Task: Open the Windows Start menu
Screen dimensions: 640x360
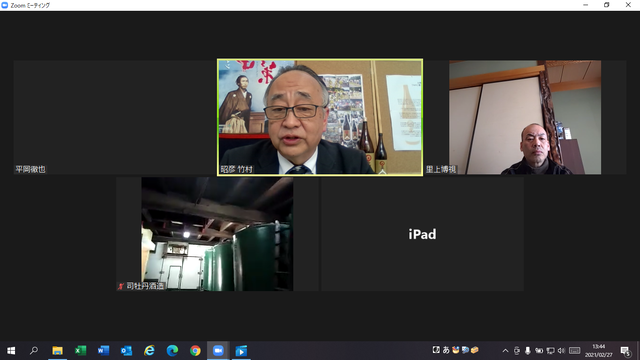Action: pos(11,351)
